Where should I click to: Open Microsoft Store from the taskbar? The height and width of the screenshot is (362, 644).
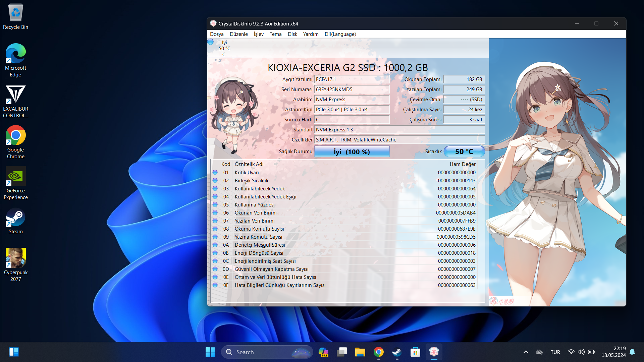tap(416, 352)
